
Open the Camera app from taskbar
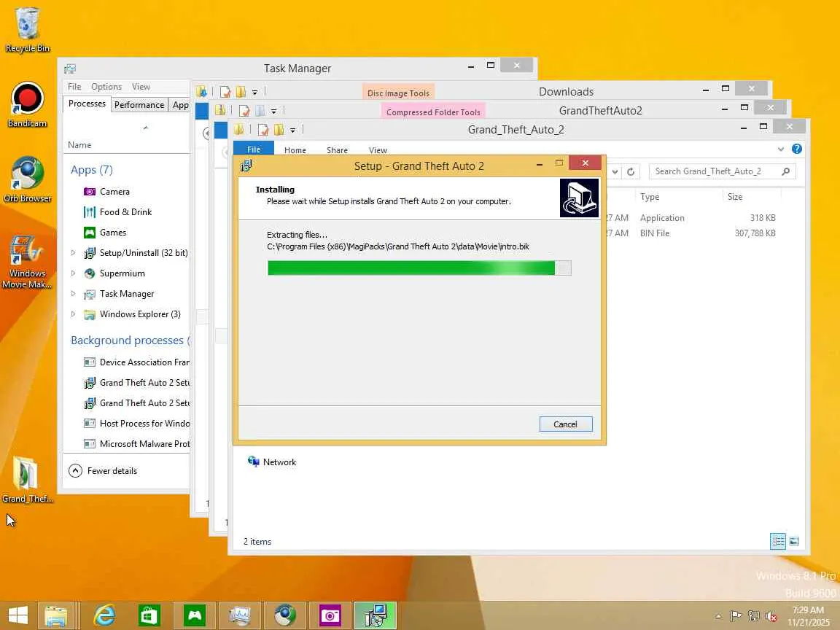(330, 615)
